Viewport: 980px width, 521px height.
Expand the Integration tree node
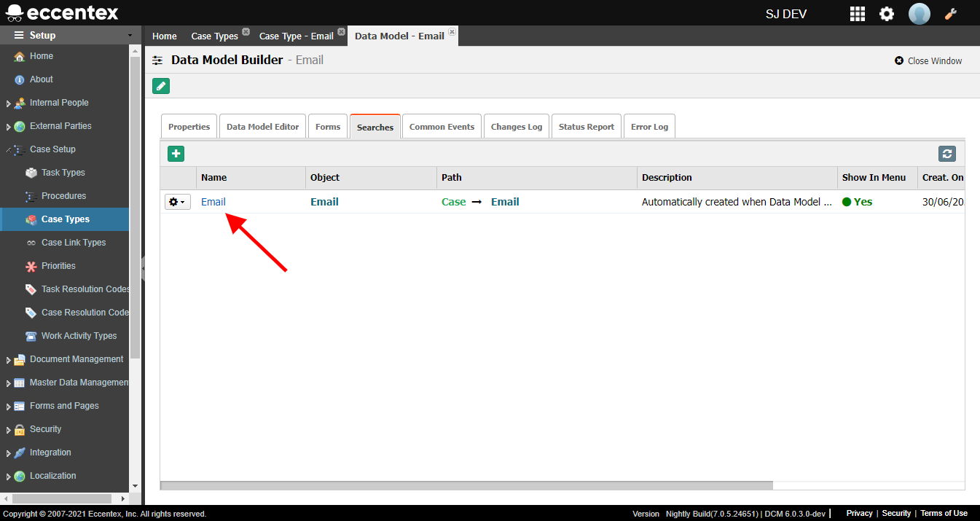tap(9, 453)
